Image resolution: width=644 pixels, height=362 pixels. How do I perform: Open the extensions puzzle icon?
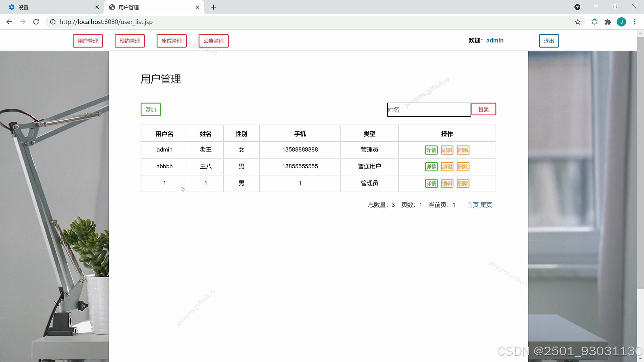pos(608,22)
